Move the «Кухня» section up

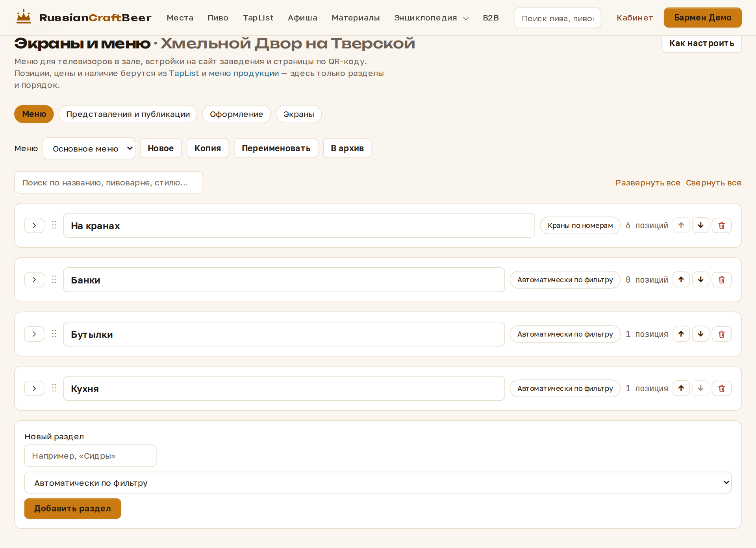coord(681,388)
